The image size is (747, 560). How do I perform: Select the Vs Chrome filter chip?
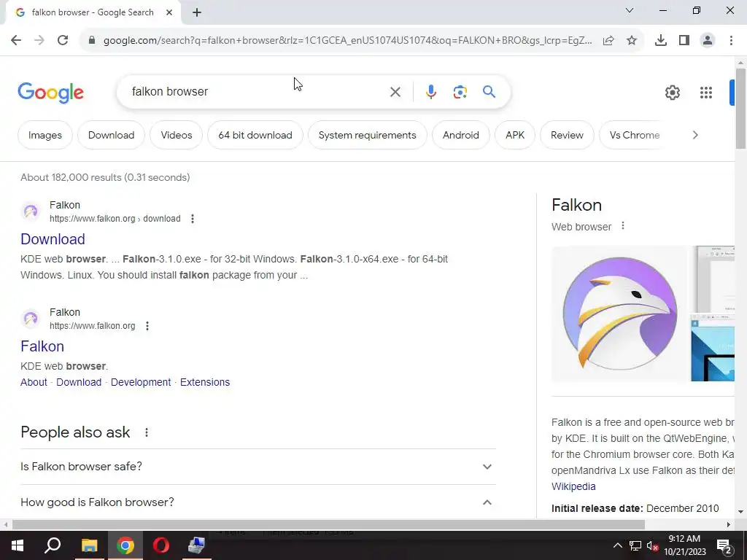[634, 135]
